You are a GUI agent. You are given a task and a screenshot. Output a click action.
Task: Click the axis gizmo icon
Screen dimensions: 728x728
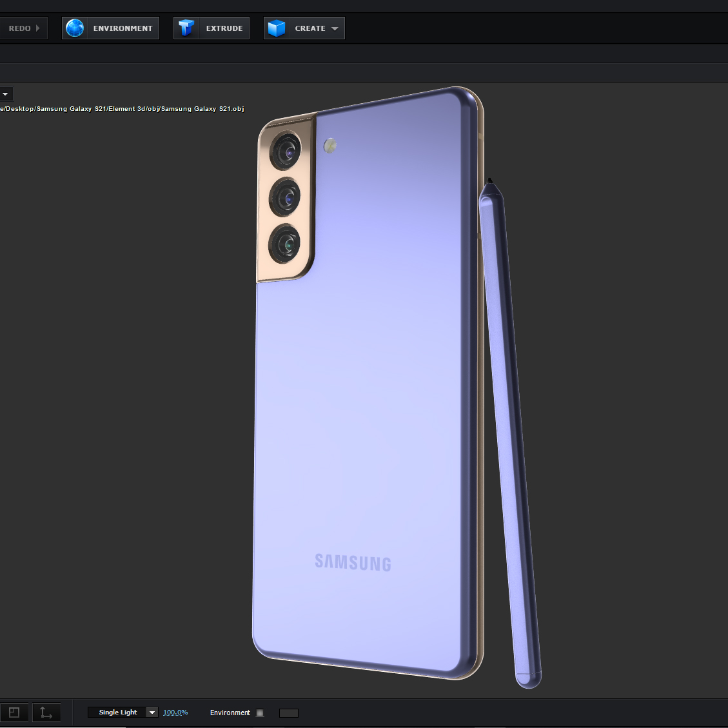point(46,713)
